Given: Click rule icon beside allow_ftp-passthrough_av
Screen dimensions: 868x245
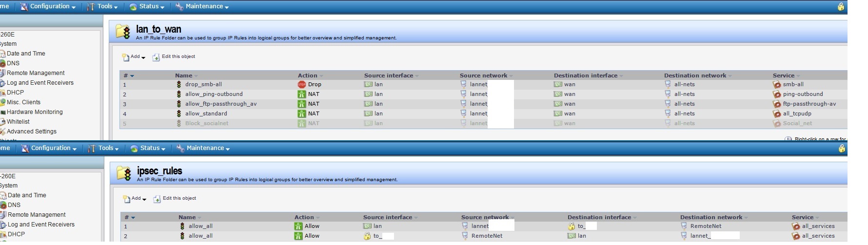Looking at the screenshot, I should 179,104.
